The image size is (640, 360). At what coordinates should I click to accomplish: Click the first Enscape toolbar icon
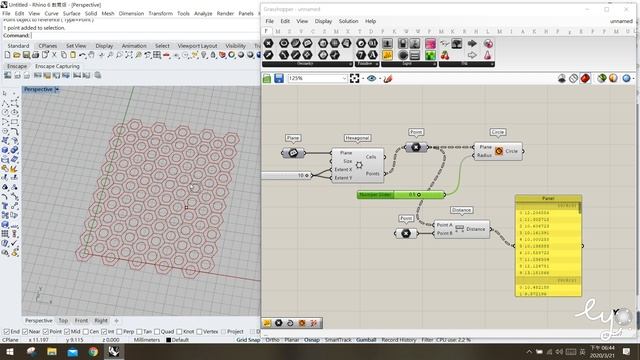click(x=7, y=75)
